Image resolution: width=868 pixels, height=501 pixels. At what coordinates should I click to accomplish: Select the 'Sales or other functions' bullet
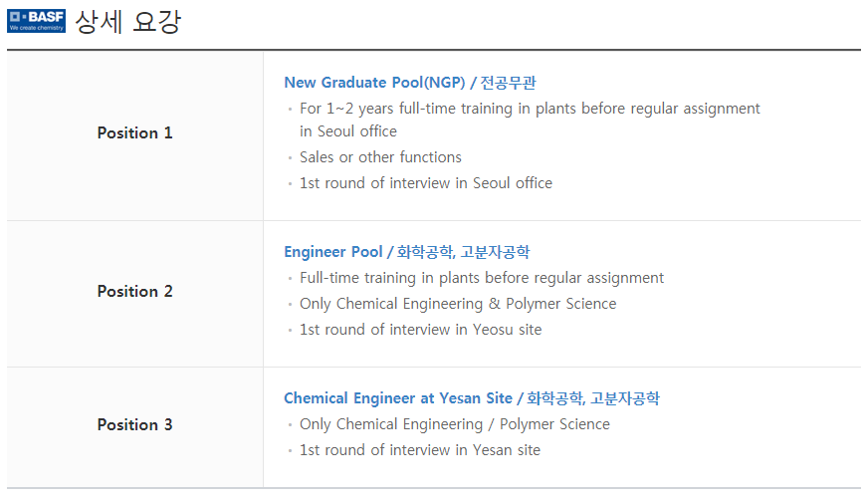point(380,157)
